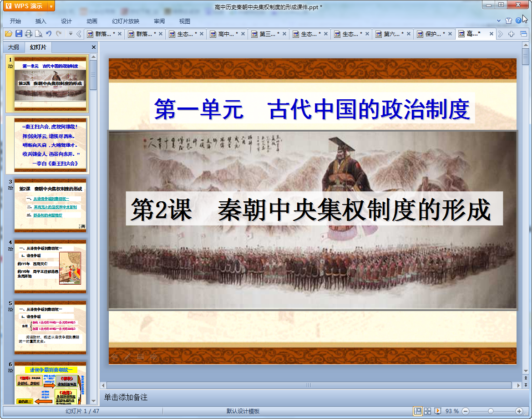Screen dimensions: 532x419
Task: Open the 插入 menu tab
Action: (41, 21)
